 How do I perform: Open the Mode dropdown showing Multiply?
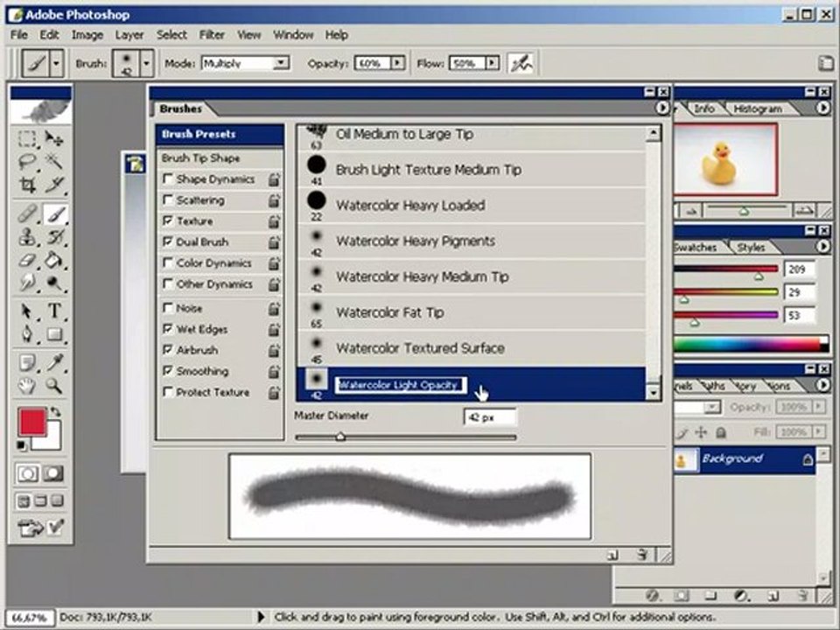pos(245,63)
